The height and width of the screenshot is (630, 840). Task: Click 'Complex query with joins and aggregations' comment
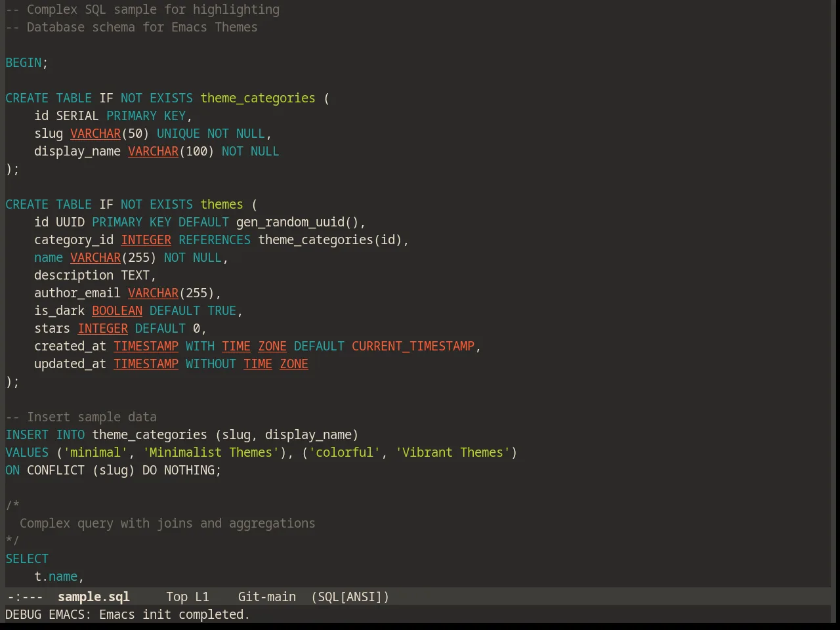[167, 523]
